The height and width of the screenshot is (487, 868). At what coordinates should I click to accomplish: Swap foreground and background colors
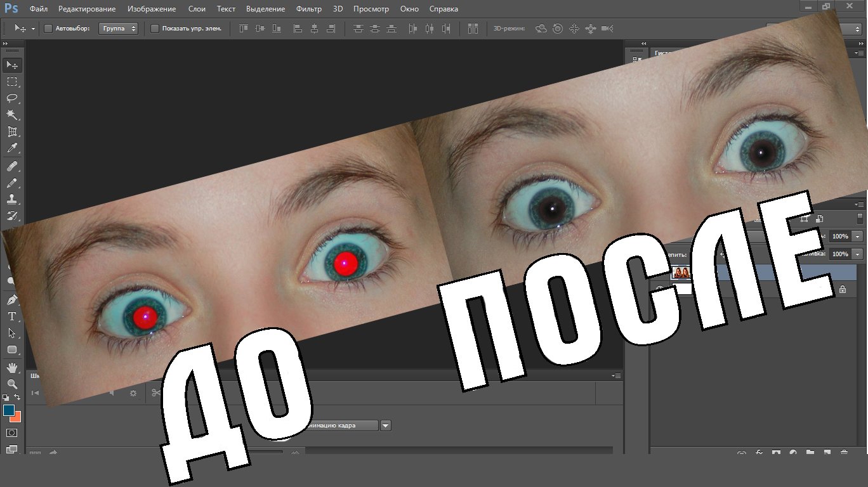tap(18, 398)
